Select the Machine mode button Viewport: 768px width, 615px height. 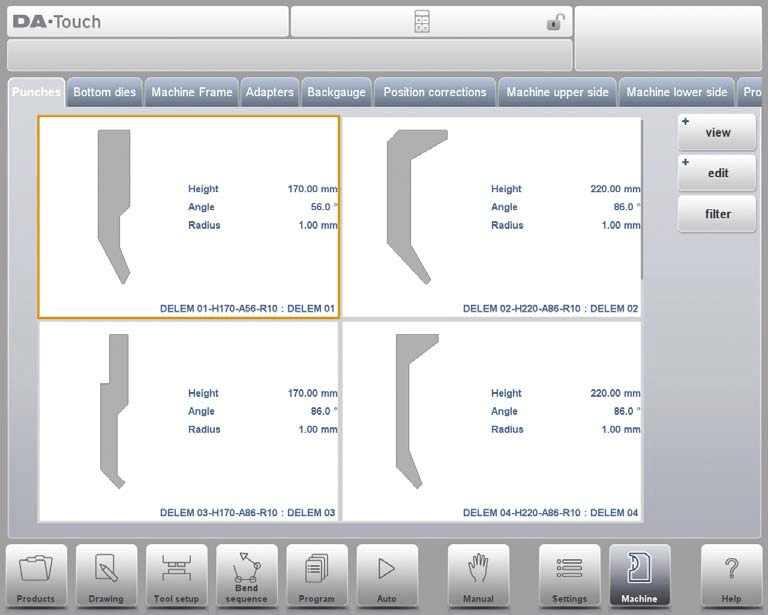[x=640, y=576]
